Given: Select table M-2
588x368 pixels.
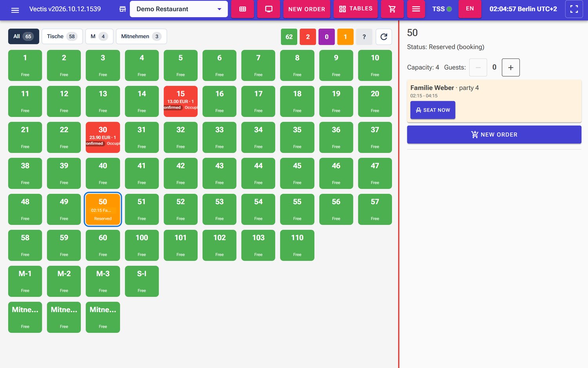Looking at the screenshot, I should (x=64, y=281).
